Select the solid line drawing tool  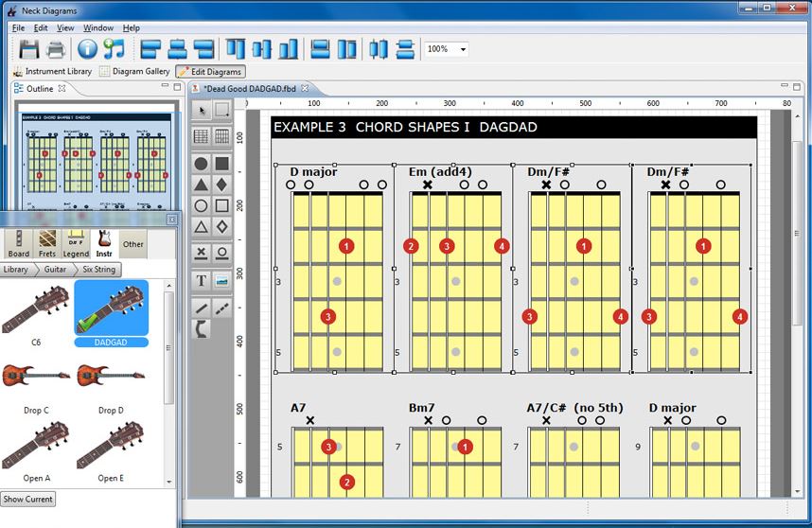tap(201, 308)
